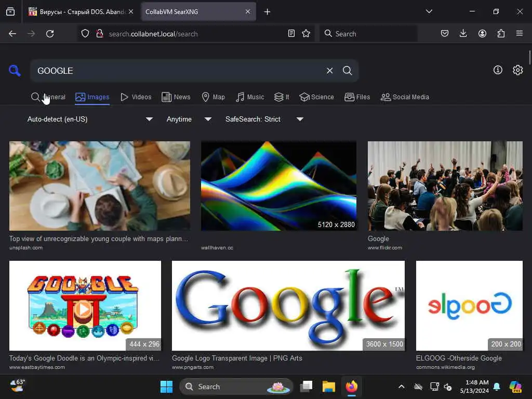
Task: Switch to the Files category
Action: pos(357,97)
